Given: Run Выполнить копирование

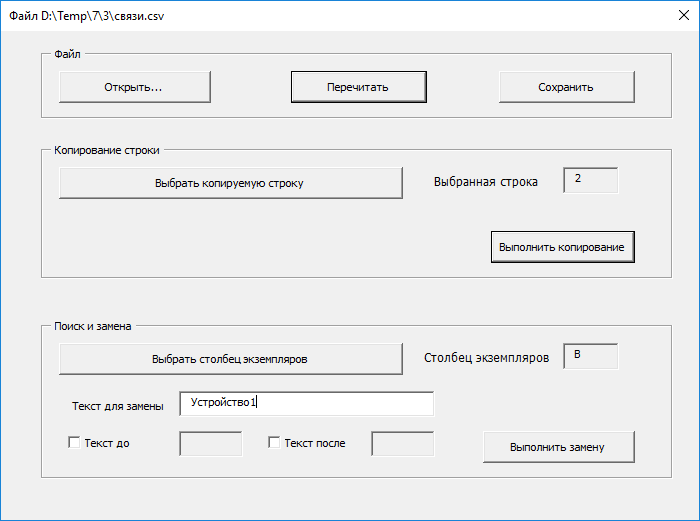Looking at the screenshot, I should pyautogui.click(x=562, y=247).
